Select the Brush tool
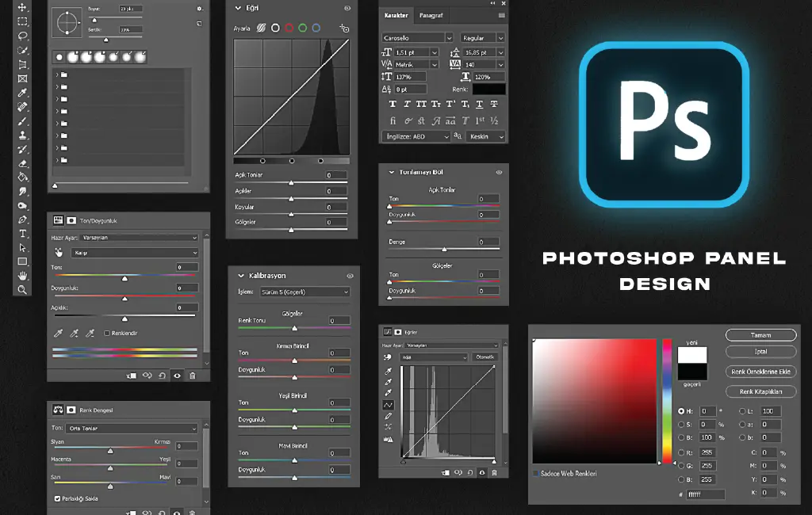Image resolution: width=812 pixels, height=515 pixels. [x=22, y=121]
